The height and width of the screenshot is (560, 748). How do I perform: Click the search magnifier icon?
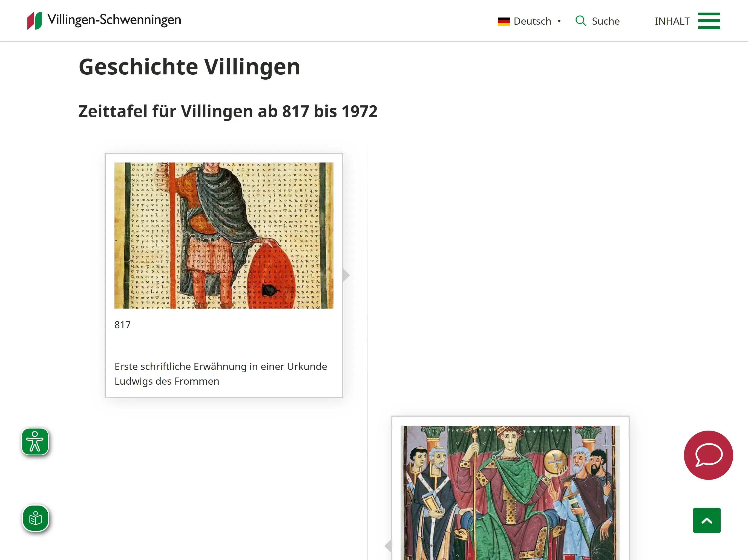[x=581, y=21]
